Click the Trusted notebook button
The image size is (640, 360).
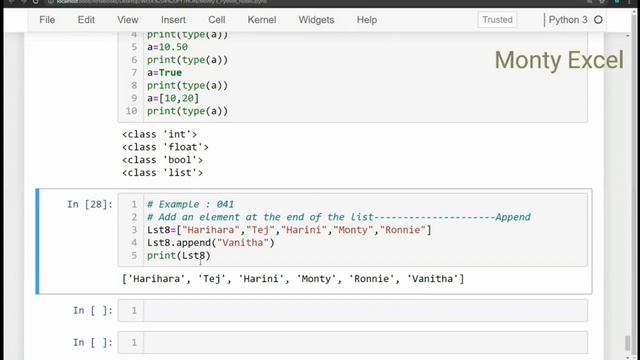click(x=497, y=20)
